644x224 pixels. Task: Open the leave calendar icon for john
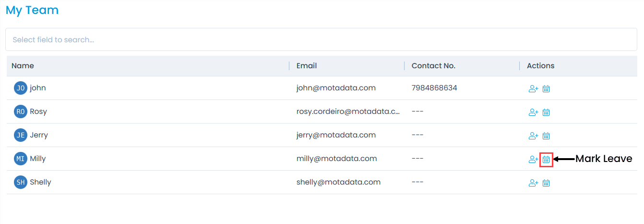[x=546, y=89]
